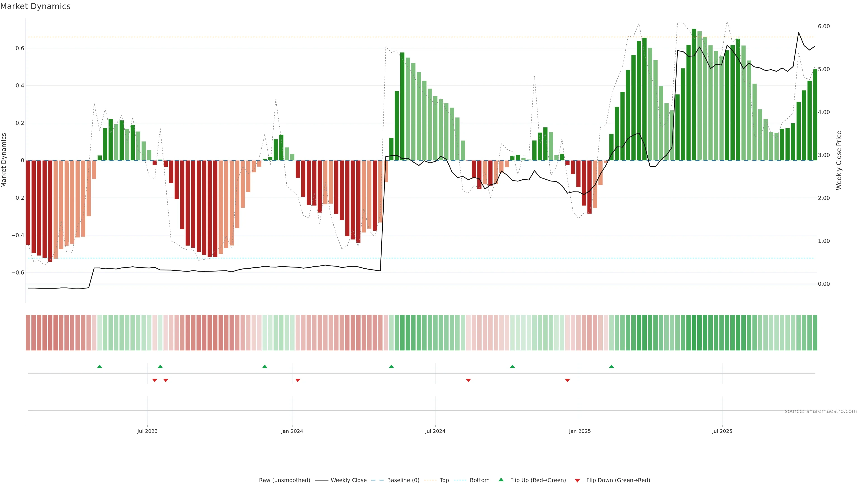
Task: Toggle the Top legend entry
Action: (x=444, y=480)
